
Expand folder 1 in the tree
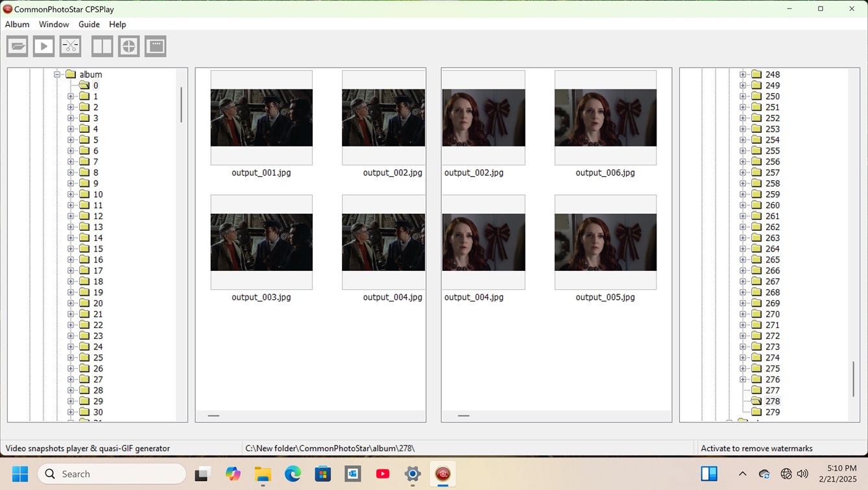click(71, 97)
